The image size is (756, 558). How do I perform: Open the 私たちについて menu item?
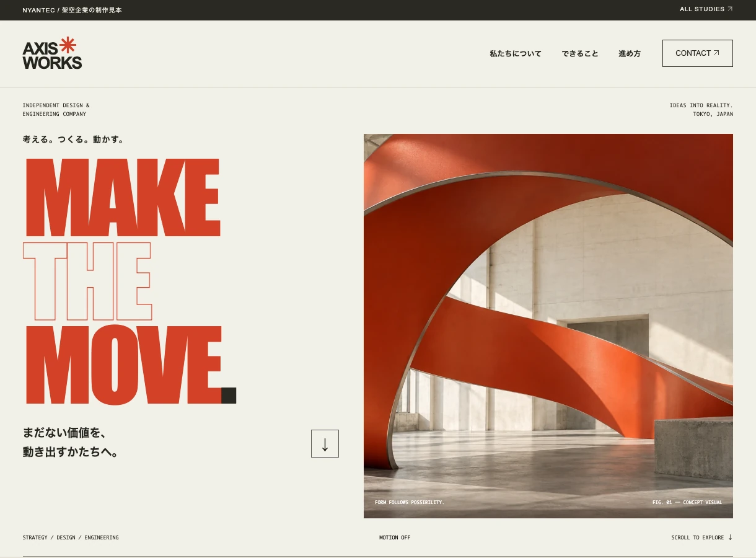tap(516, 54)
